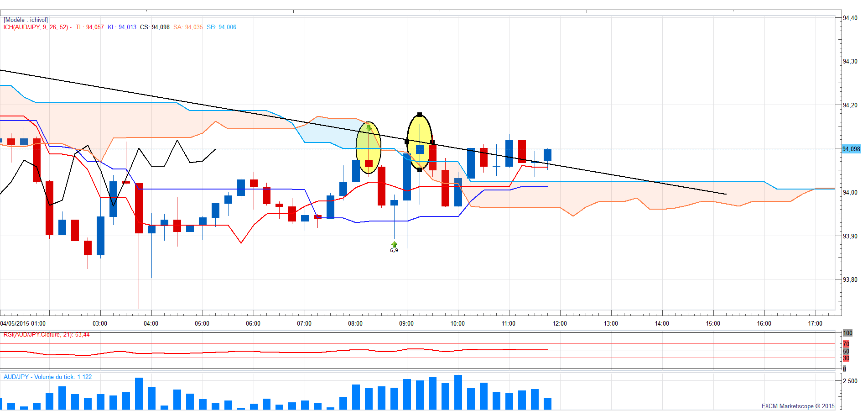Click the 13:00 time axis label
The height and width of the screenshot is (411, 868).
pyautogui.click(x=611, y=324)
